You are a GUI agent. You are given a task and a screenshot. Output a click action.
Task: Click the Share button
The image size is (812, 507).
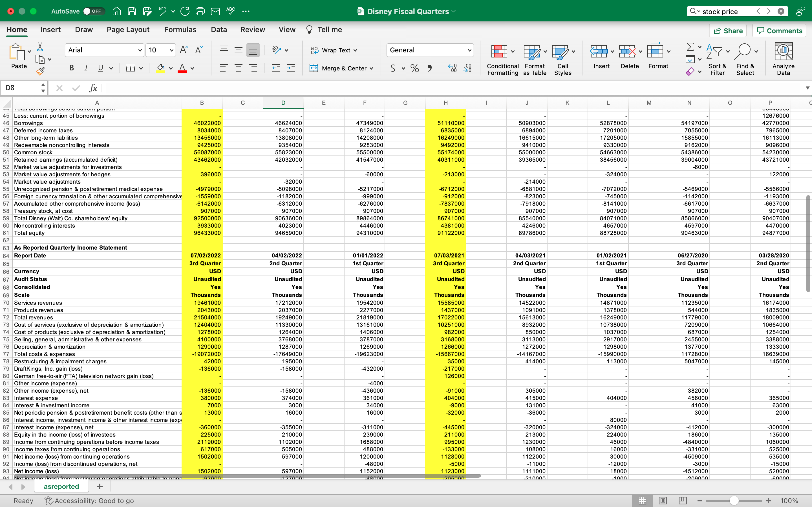[x=728, y=30]
